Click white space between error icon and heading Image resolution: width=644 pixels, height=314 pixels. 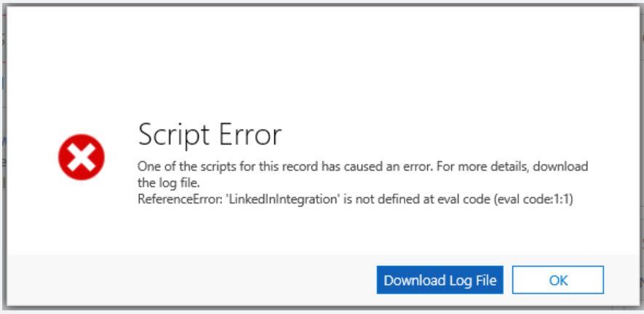(x=122, y=158)
